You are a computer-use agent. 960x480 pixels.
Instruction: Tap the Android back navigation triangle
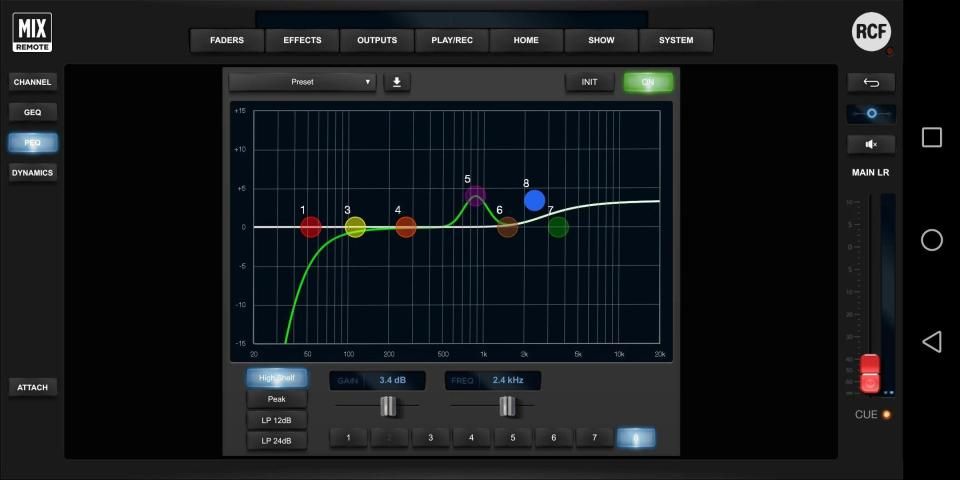[931, 342]
